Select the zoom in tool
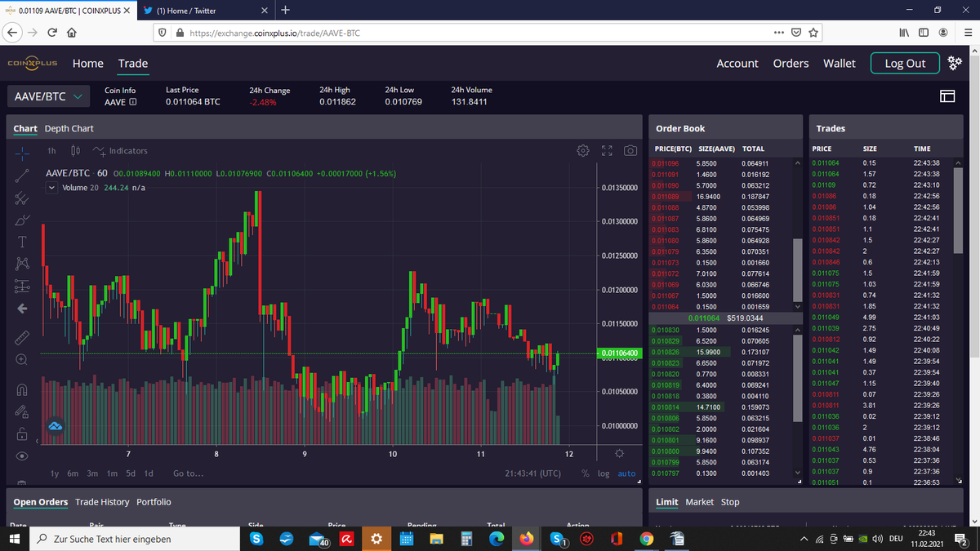Viewport: 980px width, 551px height. click(x=23, y=359)
